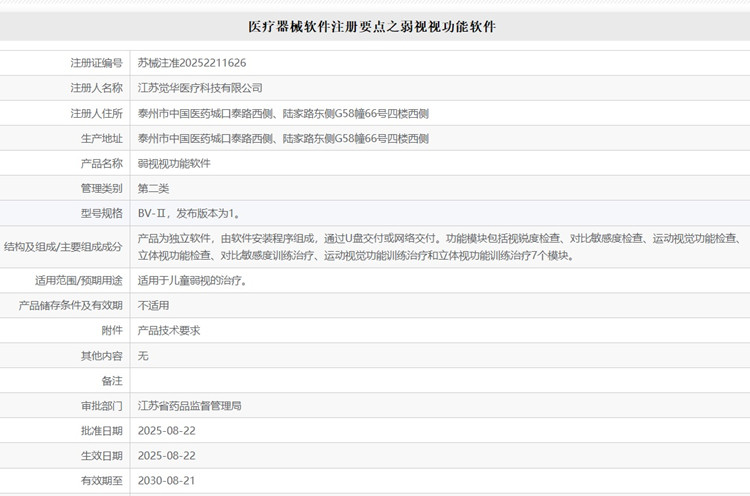
Task: Click the 适用范围/预期用途 value text
Action: tap(192, 281)
